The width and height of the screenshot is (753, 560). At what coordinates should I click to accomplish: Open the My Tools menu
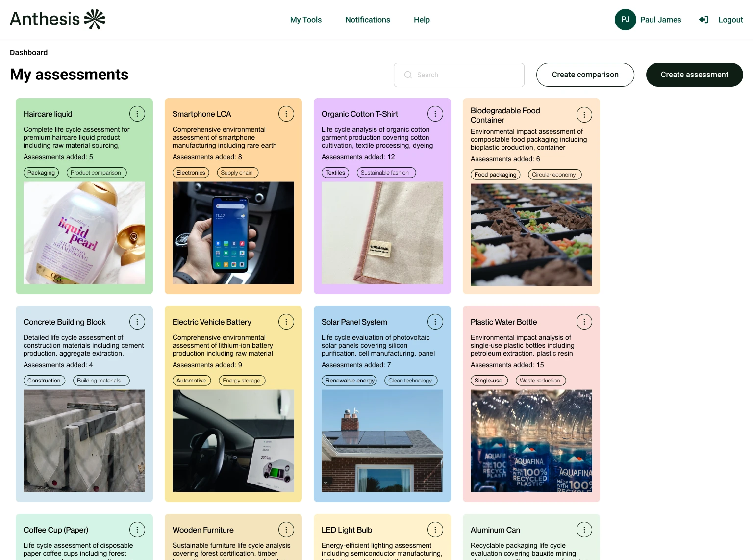[306, 20]
